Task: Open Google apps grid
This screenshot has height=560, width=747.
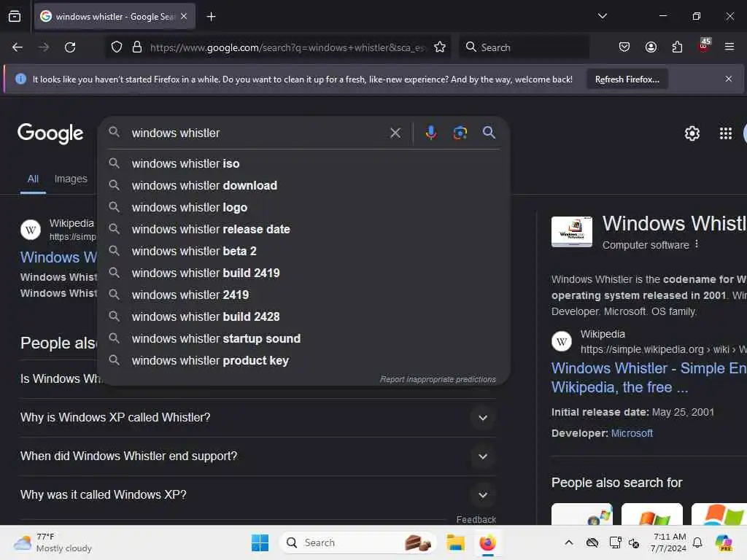Action: 725,133
